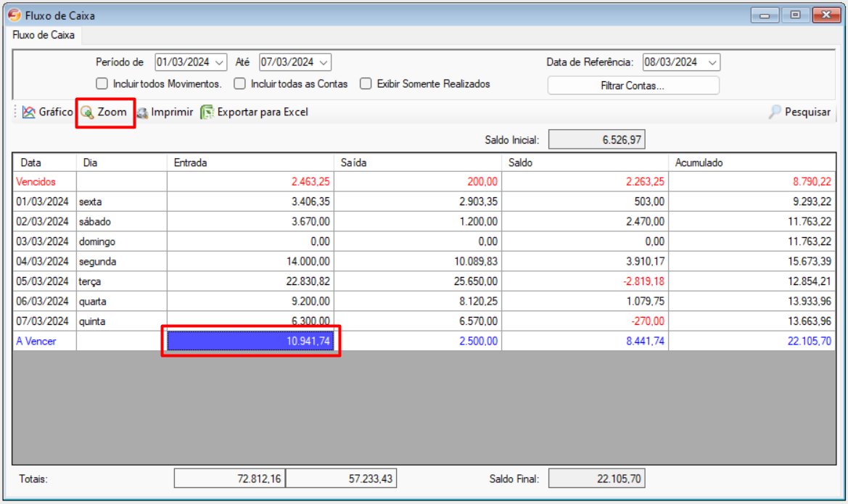The image size is (848, 504).
Task: Click the Vencidos acumulado 8.790,22
Action: click(752, 182)
